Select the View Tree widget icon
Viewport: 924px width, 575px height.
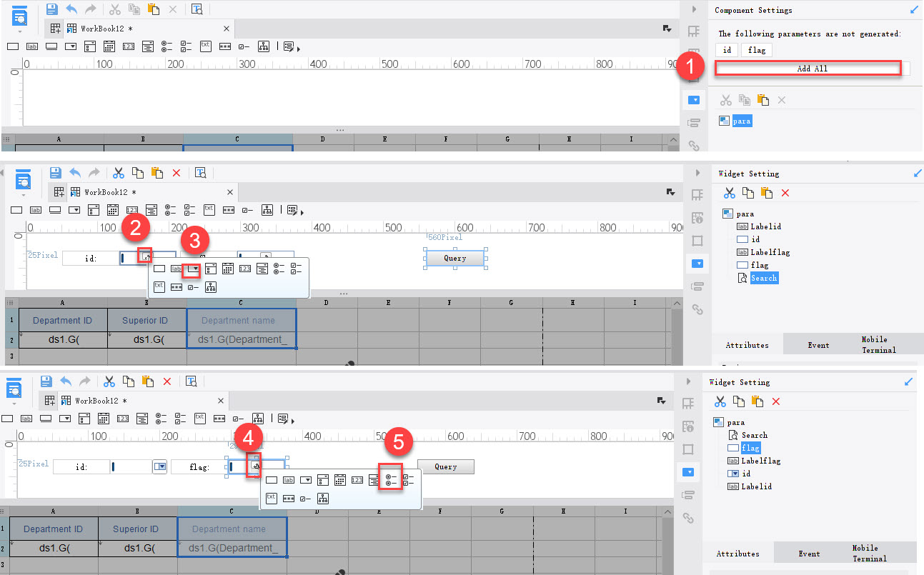click(x=264, y=46)
